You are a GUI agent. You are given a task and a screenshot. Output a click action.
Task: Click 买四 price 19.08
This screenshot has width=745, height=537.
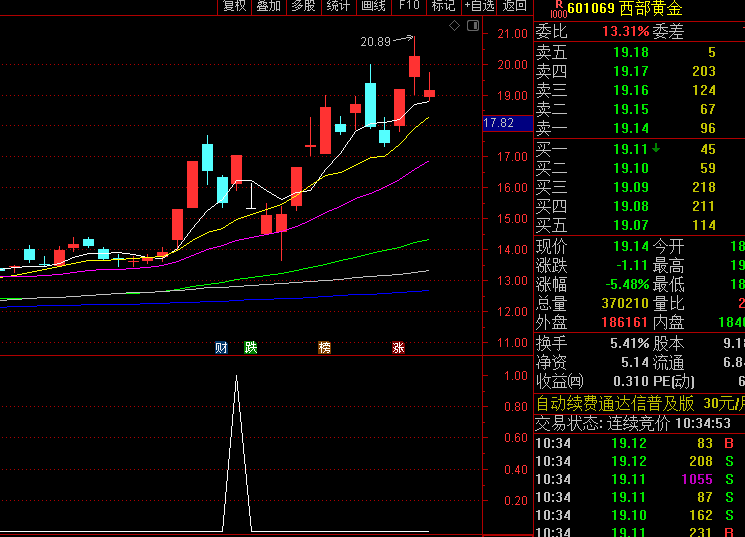click(631, 206)
